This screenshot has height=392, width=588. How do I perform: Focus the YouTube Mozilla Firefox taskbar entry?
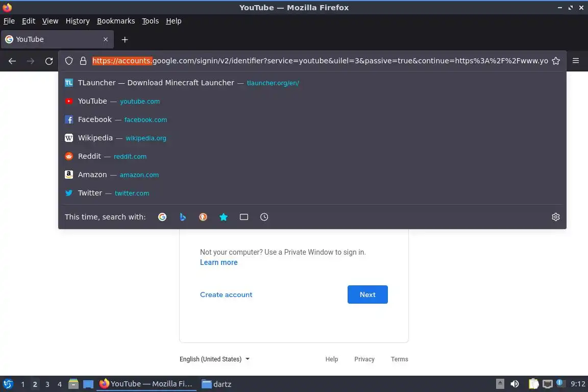(146, 384)
